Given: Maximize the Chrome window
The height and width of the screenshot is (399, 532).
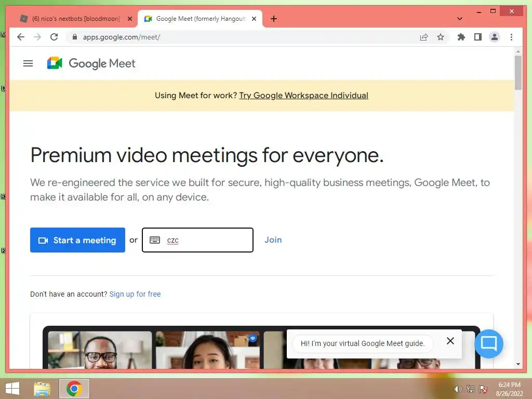Looking at the screenshot, I should 493,11.
